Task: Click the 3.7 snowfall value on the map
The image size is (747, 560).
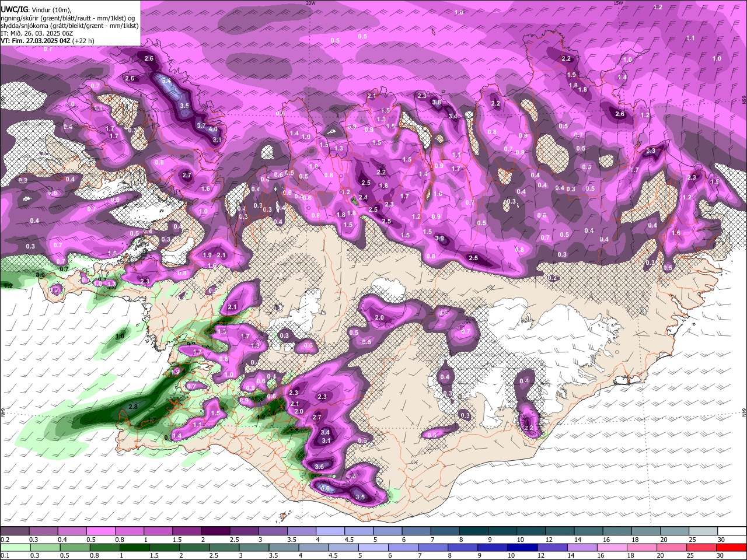Action: click(201, 125)
